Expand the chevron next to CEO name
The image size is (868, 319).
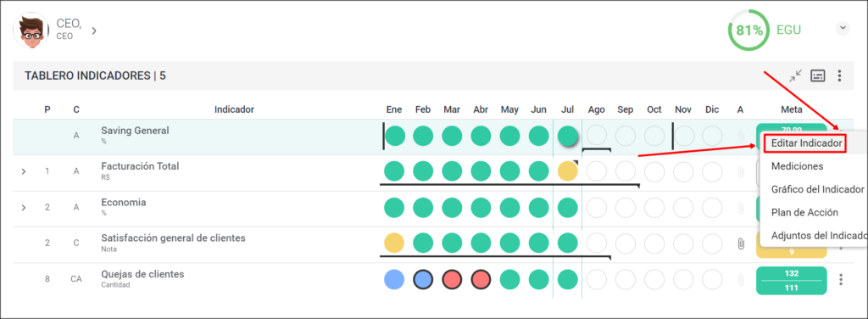tap(94, 31)
